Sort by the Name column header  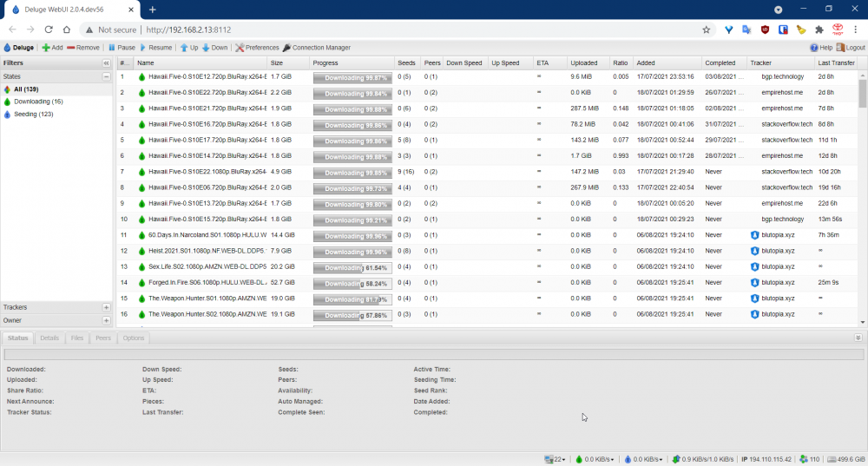(201, 63)
